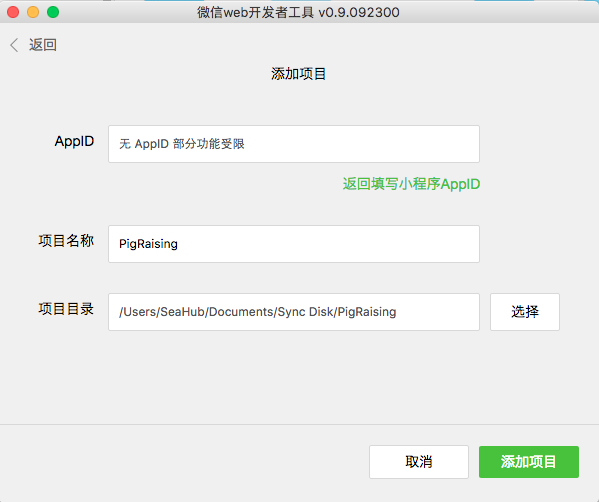The height and width of the screenshot is (502, 599).
Task: Click the back chevron arrow icon
Action: (14, 45)
